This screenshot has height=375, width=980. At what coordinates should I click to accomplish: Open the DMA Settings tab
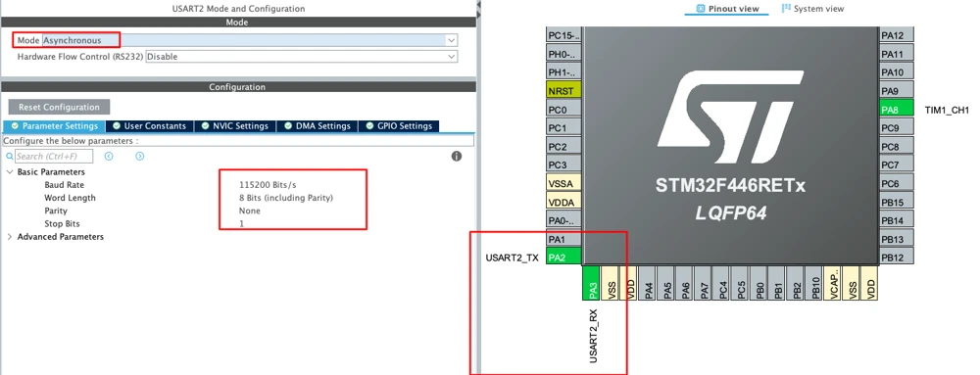318,126
